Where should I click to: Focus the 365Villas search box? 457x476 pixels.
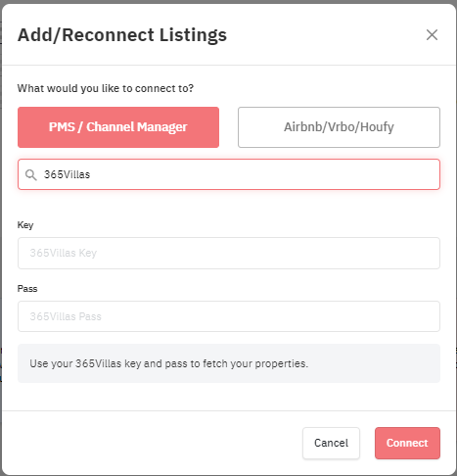(x=229, y=174)
